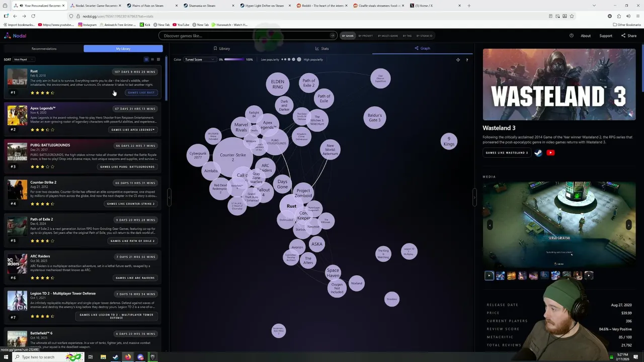Show the previous media image
The width and height of the screenshot is (644, 362).
(490, 225)
